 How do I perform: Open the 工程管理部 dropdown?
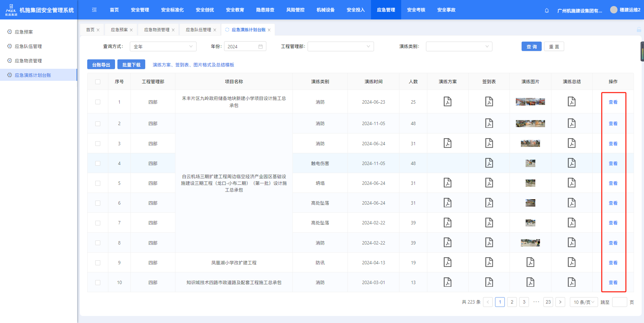[x=340, y=47]
